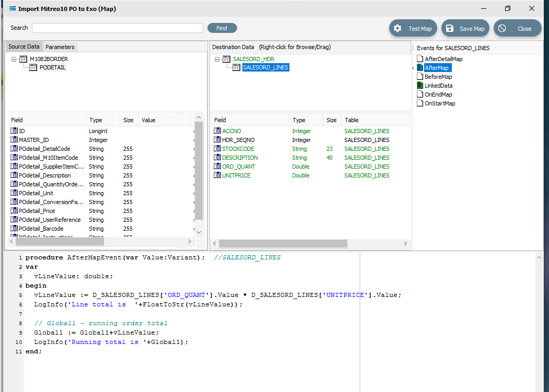Click the SALESORD_HDR table icon

[x=227, y=59]
